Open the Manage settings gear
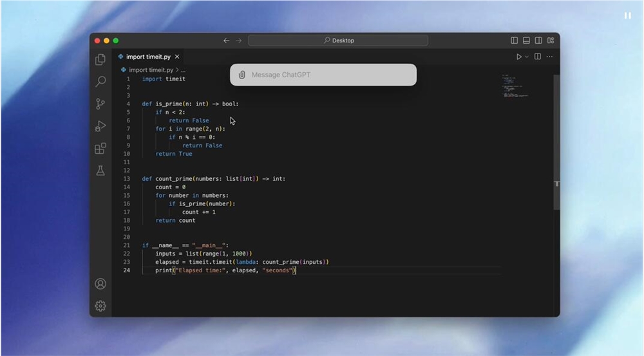The width and height of the screenshot is (644, 356). click(100, 306)
